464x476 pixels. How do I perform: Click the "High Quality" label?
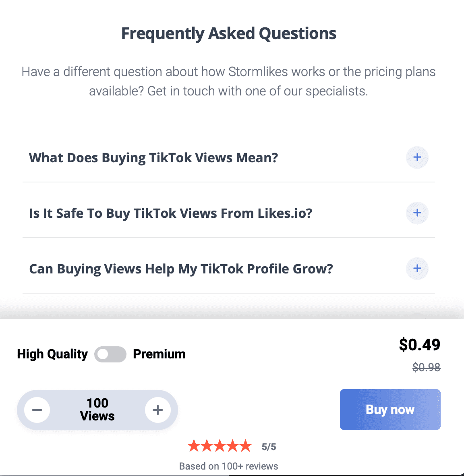pos(52,354)
